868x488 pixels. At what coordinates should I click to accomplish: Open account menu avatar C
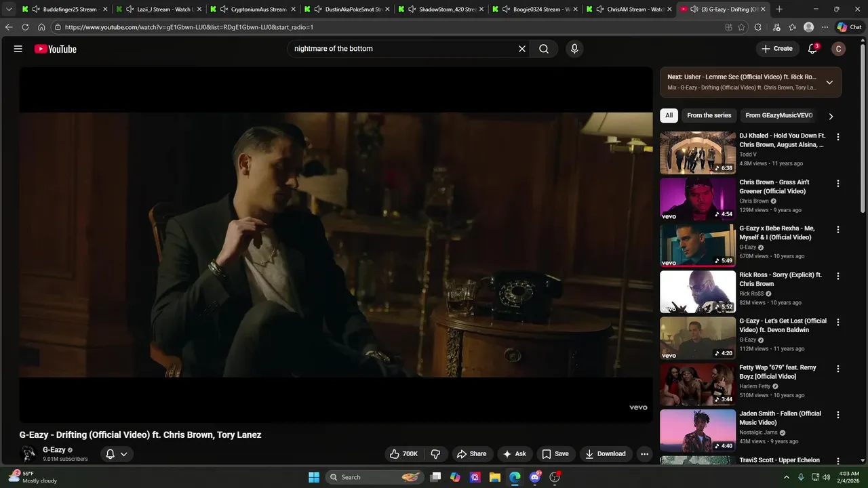coord(839,49)
